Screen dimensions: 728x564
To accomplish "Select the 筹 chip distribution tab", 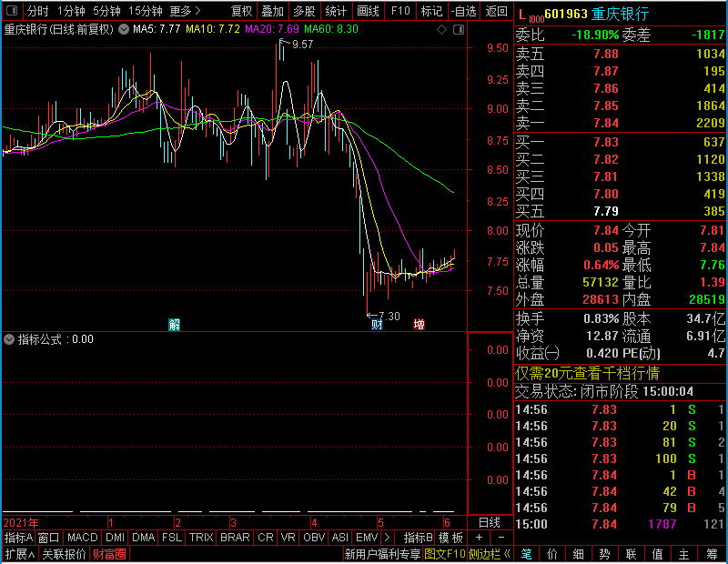I will (712, 554).
